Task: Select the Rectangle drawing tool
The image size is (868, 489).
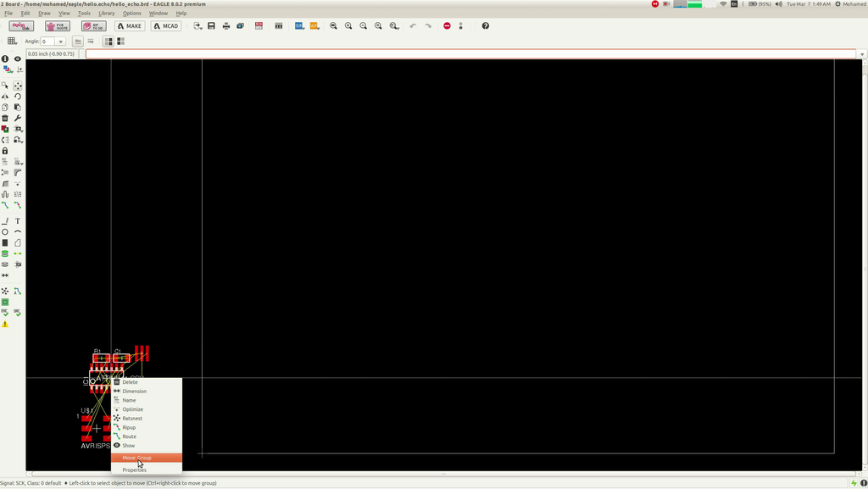Action: [5, 243]
